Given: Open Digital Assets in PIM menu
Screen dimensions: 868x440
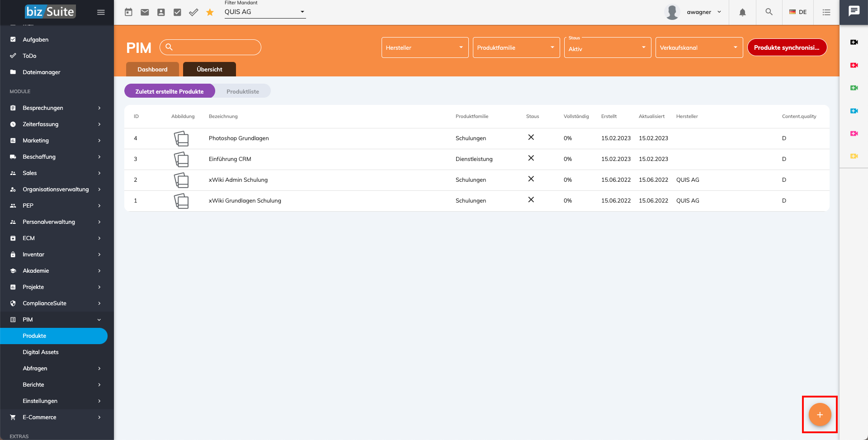Looking at the screenshot, I should [x=41, y=352].
